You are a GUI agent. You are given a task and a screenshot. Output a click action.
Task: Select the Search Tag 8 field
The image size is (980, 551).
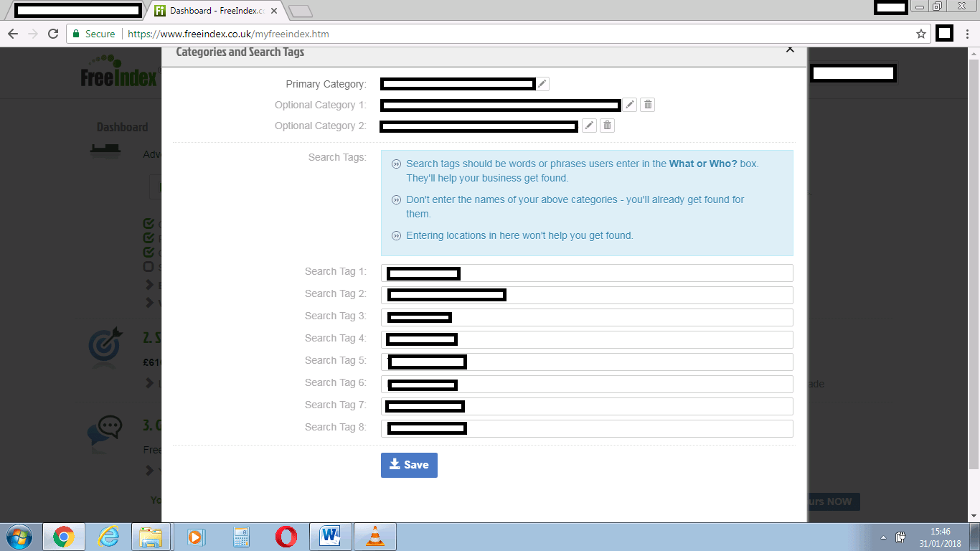(x=624, y=428)
